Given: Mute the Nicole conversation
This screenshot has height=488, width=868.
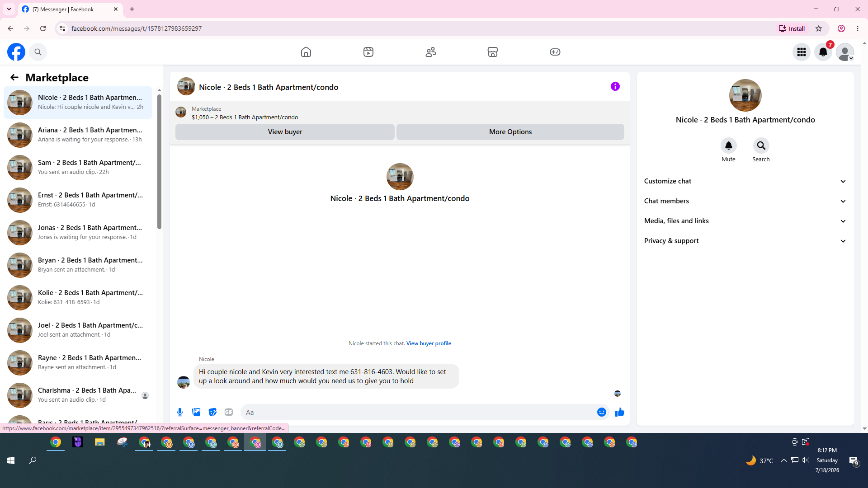Looking at the screenshot, I should pos(729,145).
